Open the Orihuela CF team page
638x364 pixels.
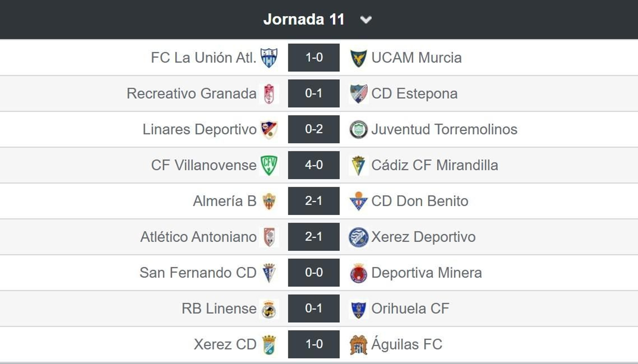click(410, 308)
